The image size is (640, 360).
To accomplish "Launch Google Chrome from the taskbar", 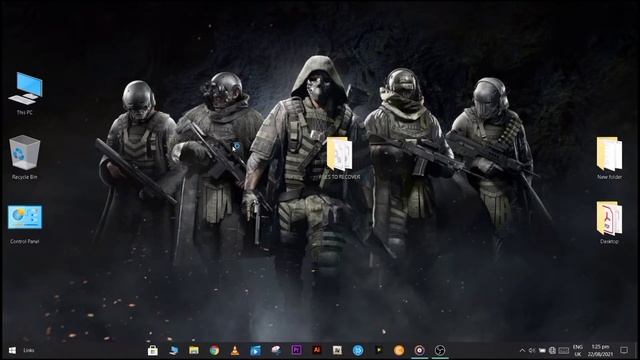I will tap(214, 350).
